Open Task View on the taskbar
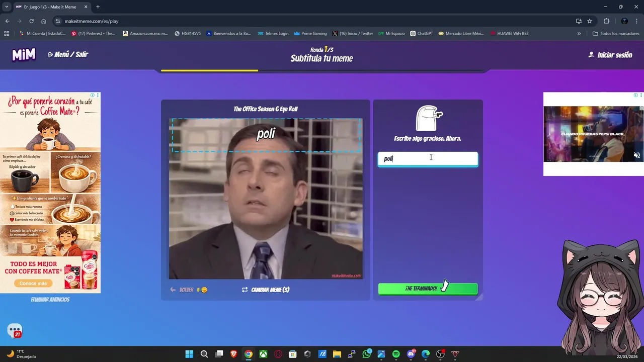Image resolution: width=644 pixels, height=362 pixels. tap(219, 354)
